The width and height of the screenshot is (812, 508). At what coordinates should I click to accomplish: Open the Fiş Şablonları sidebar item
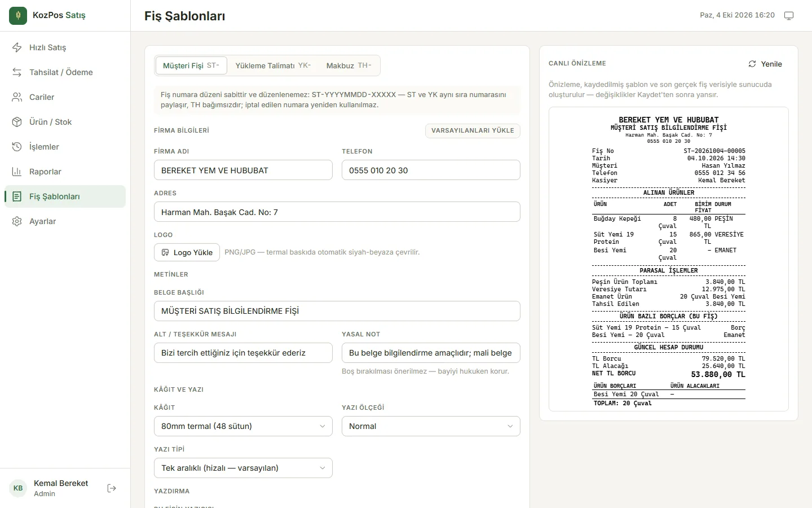click(x=65, y=196)
